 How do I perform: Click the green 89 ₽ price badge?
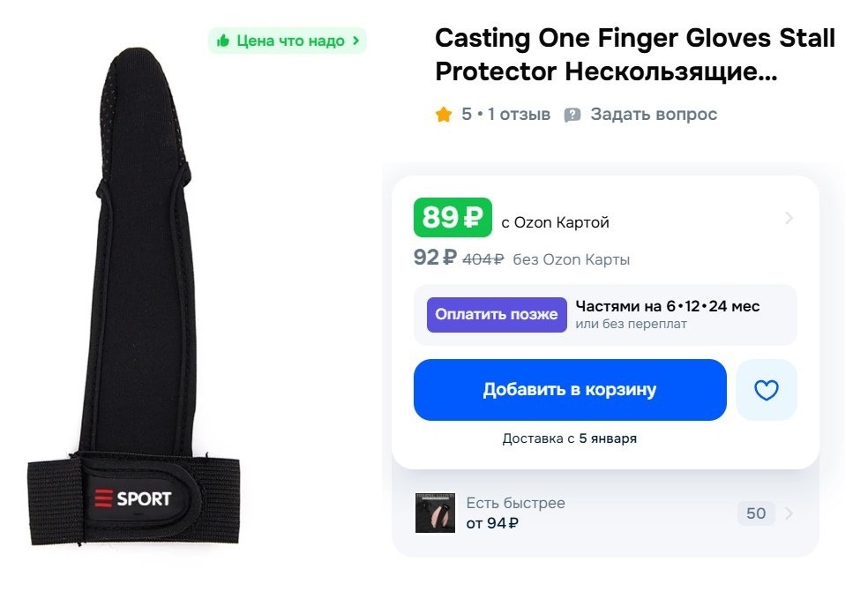[453, 217]
